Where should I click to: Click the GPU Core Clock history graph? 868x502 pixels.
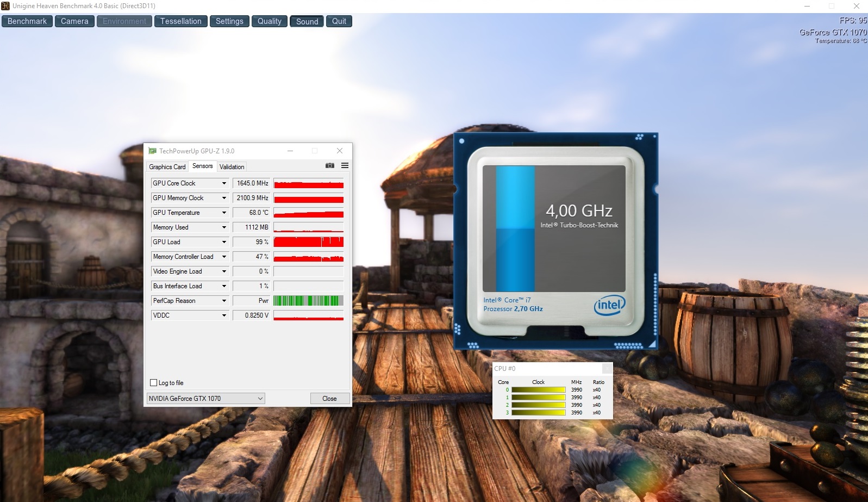click(x=309, y=183)
